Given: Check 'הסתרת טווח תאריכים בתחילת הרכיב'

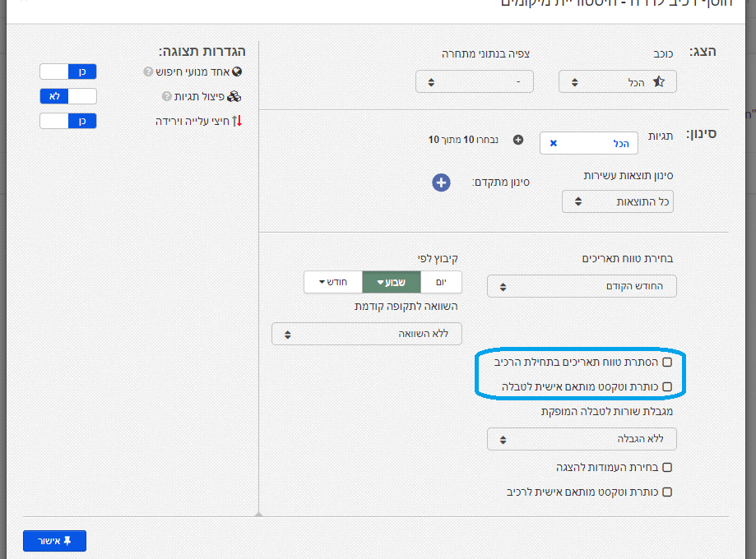Looking at the screenshot, I should 667,362.
